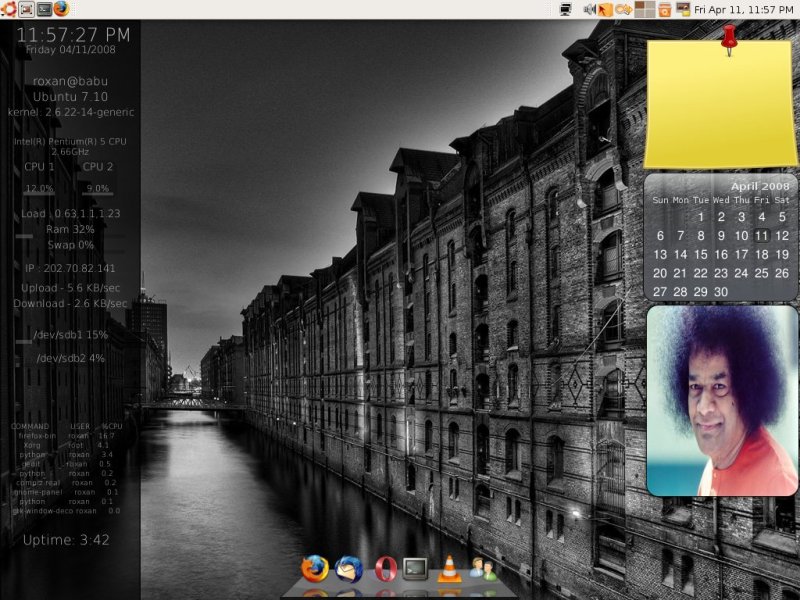Open the Ubuntu main menu logo
The width and height of the screenshot is (800, 600).
(x=8, y=9)
